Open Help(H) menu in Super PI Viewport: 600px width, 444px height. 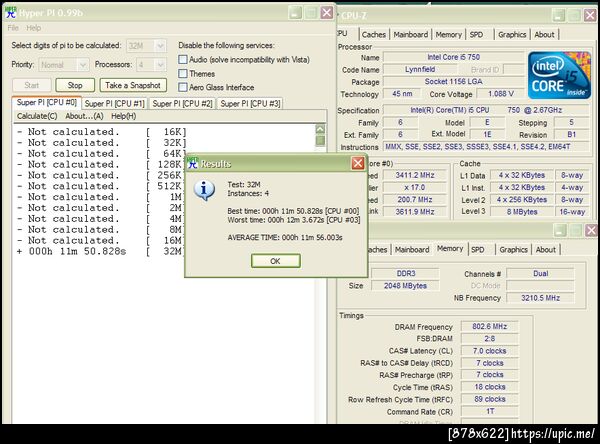point(124,116)
